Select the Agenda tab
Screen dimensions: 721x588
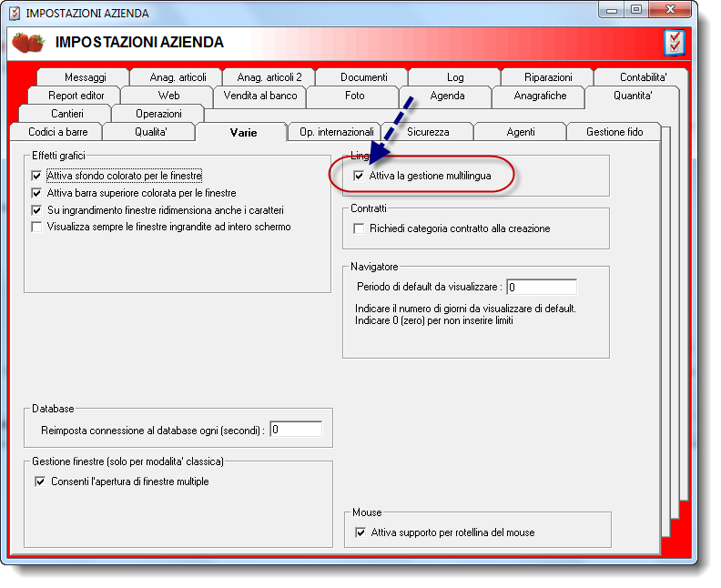tap(447, 96)
